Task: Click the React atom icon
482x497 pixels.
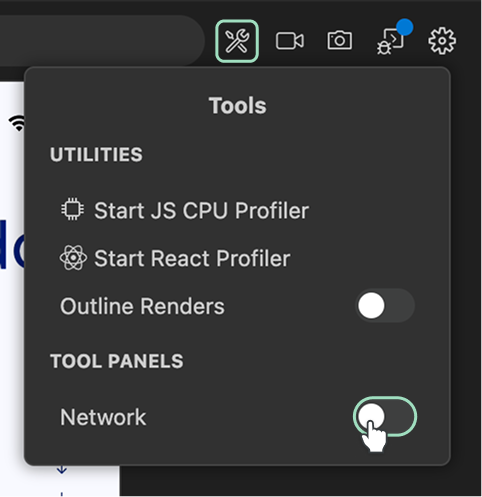Action: [73, 258]
